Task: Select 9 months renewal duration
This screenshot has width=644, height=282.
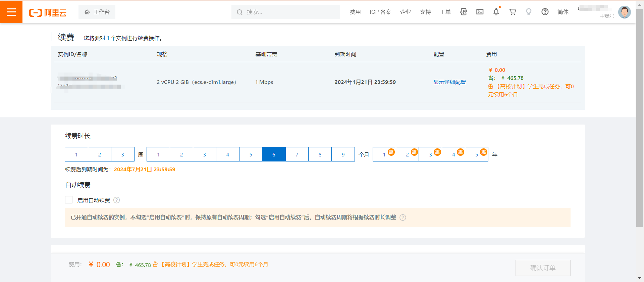Action: tap(343, 154)
